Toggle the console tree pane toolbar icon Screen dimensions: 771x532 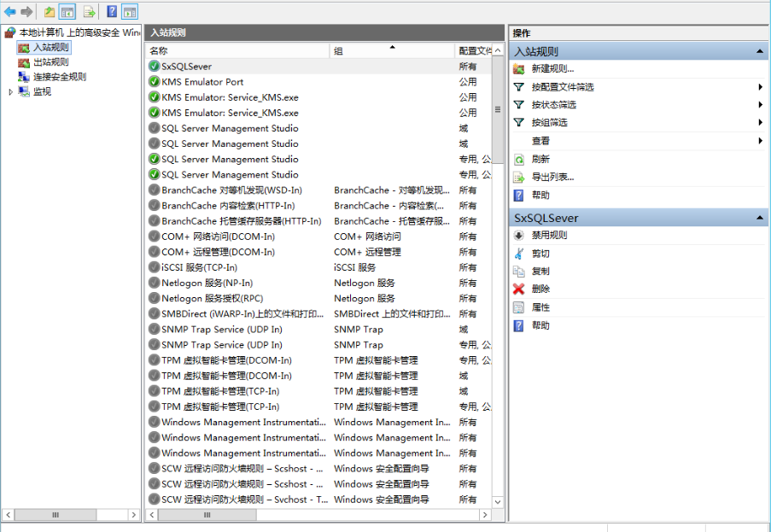pos(67,11)
